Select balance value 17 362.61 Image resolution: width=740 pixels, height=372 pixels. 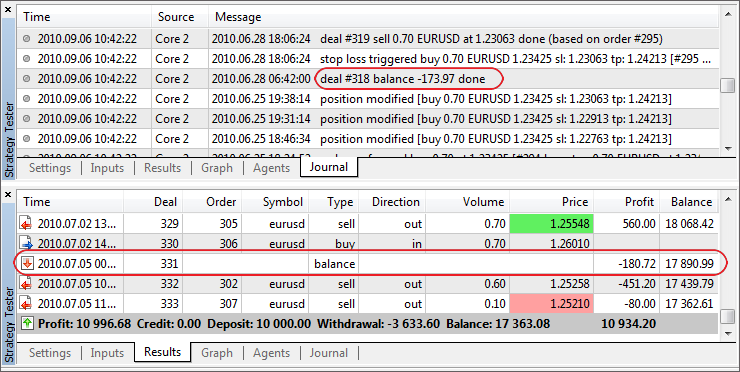tap(690, 304)
